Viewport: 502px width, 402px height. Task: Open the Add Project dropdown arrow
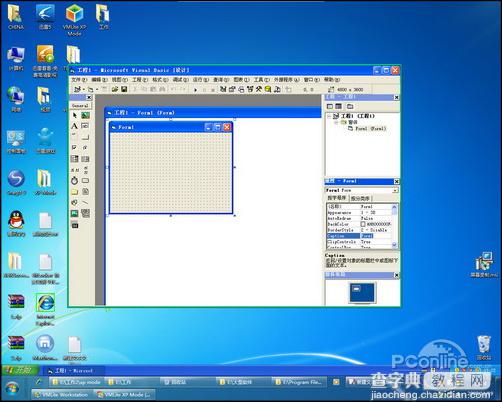point(84,89)
